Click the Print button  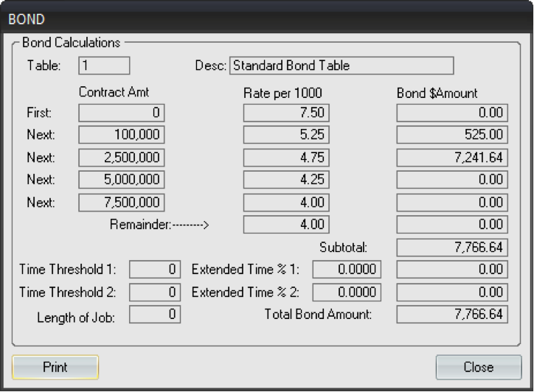click(x=55, y=367)
